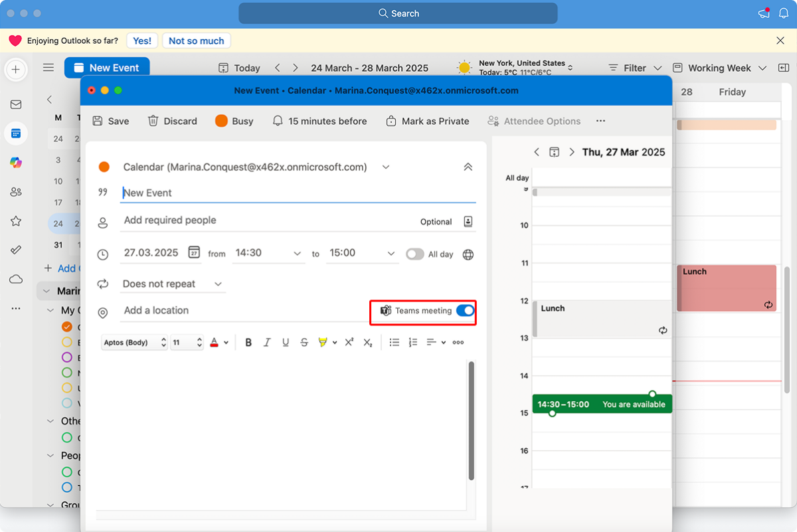
Task: Expand the Working Week view dropdown
Action: pos(762,68)
